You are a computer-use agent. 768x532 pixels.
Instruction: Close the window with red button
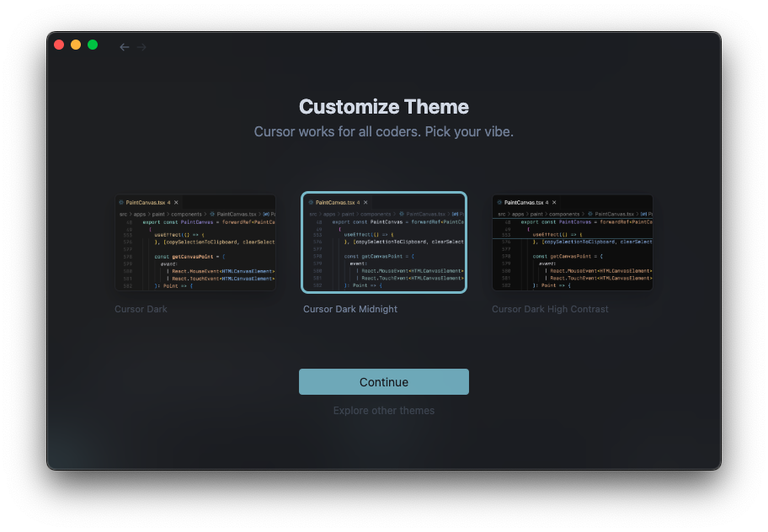59,45
